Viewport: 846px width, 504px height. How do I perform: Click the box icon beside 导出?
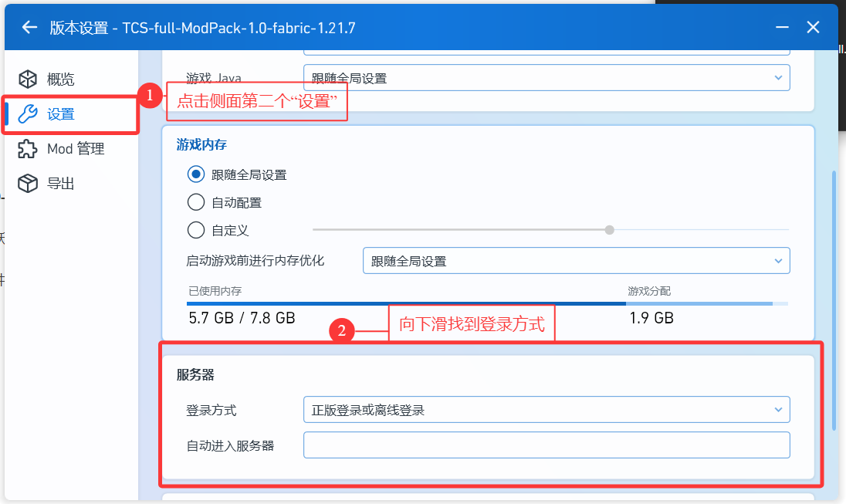[28, 184]
